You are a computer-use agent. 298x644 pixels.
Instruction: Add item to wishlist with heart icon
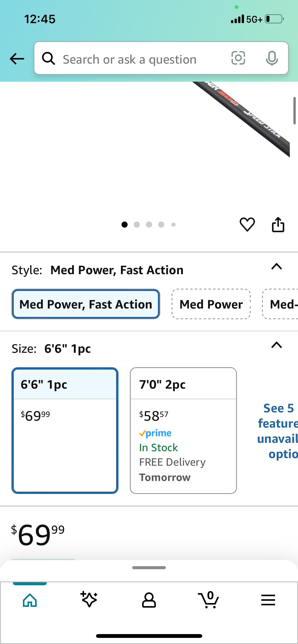[x=247, y=224]
